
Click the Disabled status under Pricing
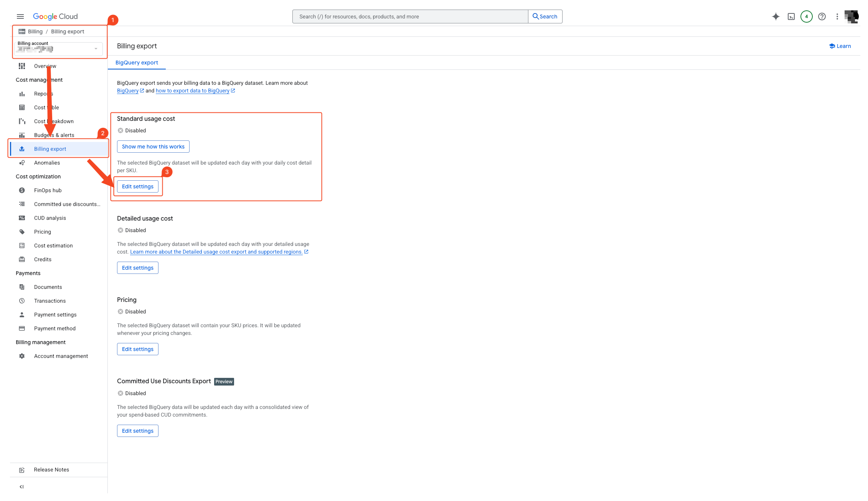pyautogui.click(x=132, y=311)
